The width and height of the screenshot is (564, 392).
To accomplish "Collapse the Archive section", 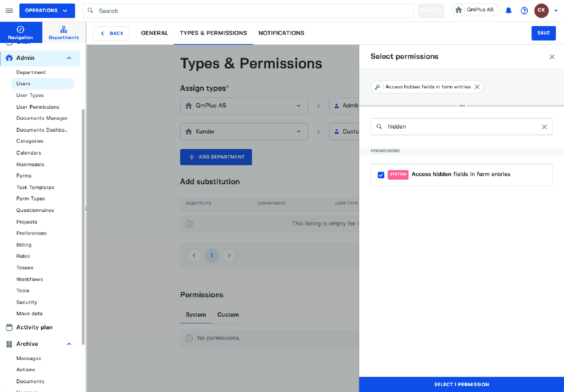I will point(69,344).
